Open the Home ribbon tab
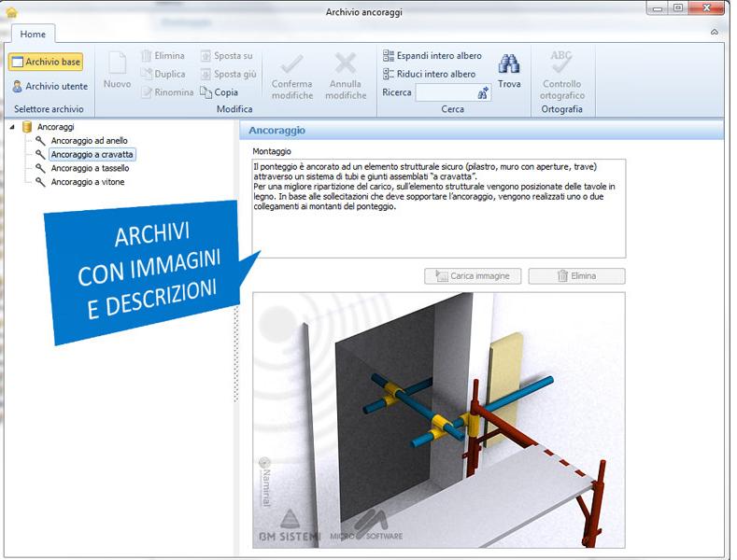The width and height of the screenshot is (737, 560). (34, 34)
